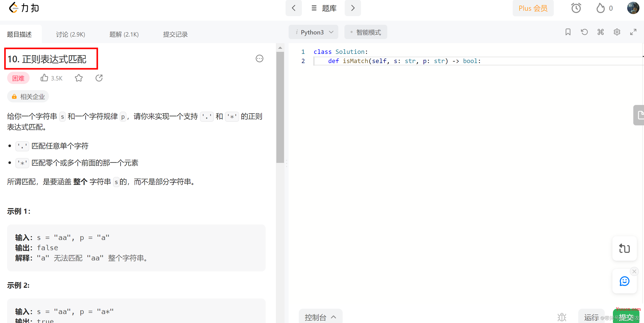Click the panel resize handle dots

287,163
